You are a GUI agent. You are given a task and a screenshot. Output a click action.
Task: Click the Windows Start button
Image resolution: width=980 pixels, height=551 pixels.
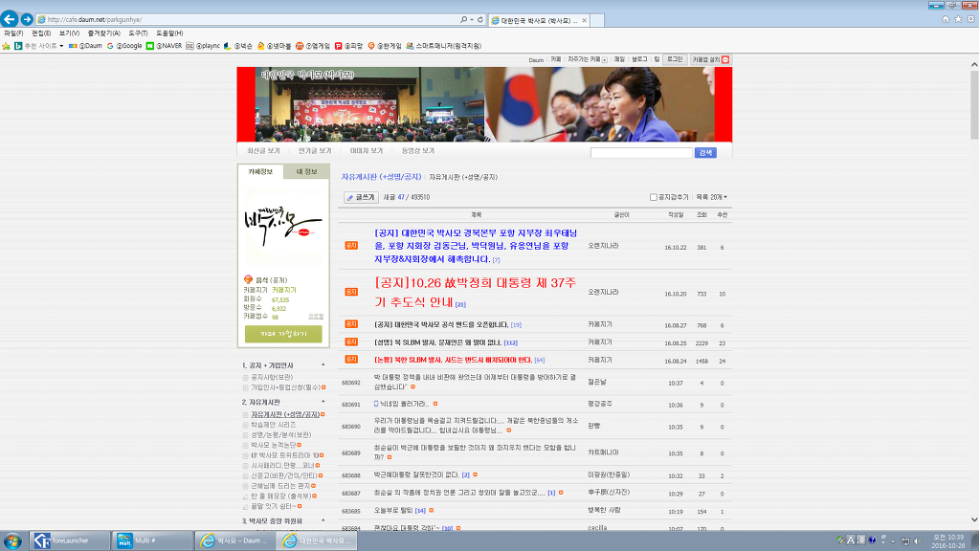click(x=12, y=540)
